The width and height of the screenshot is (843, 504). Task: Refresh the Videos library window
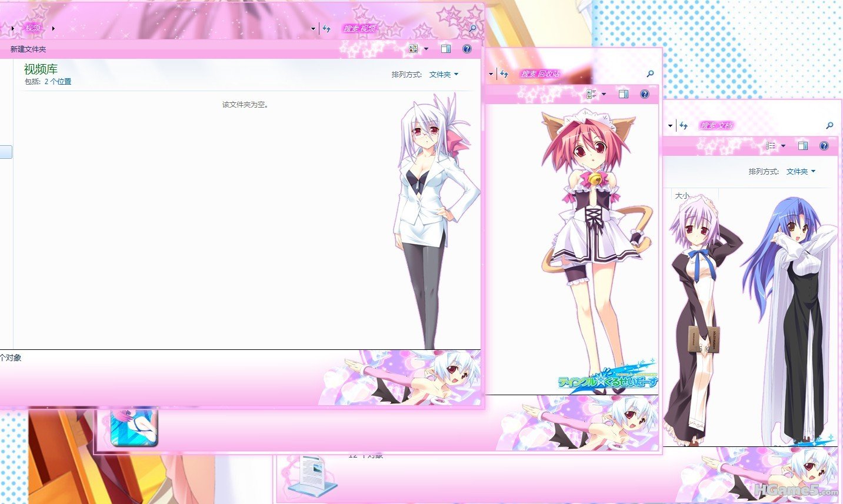(327, 28)
